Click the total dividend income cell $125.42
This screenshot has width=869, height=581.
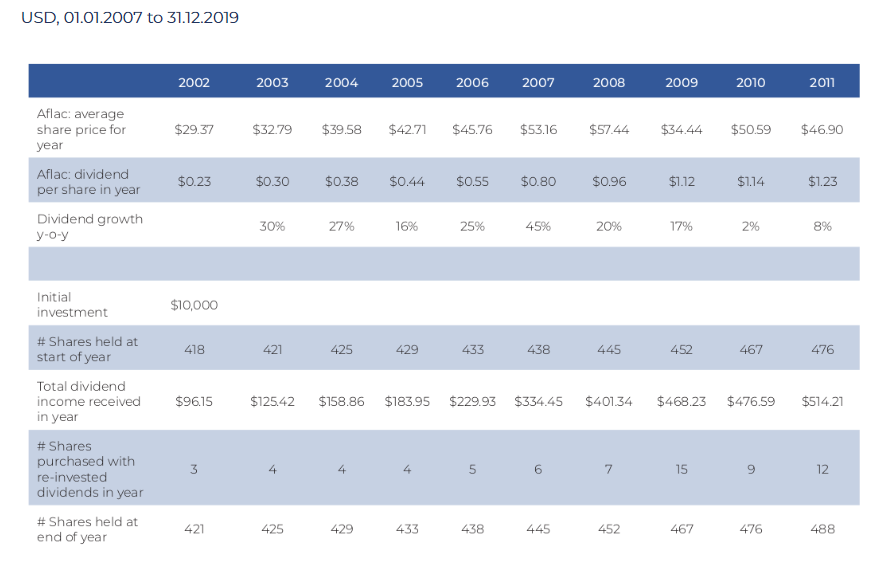point(272,401)
